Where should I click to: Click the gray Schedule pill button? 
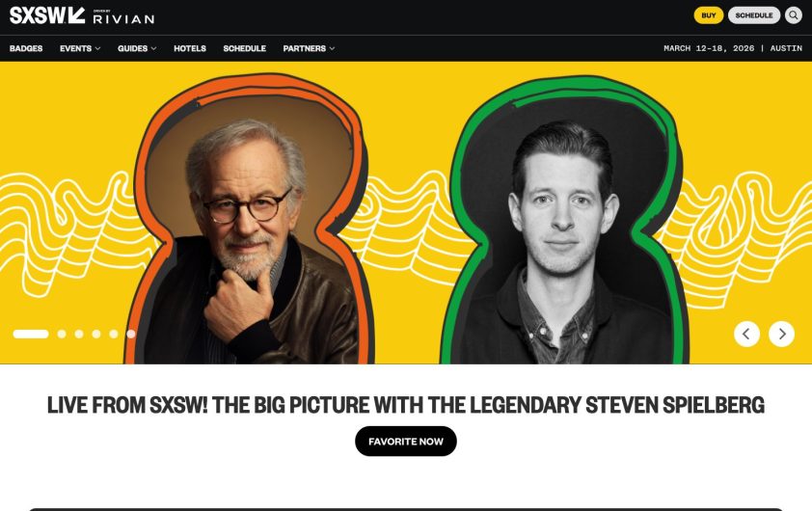pos(754,15)
